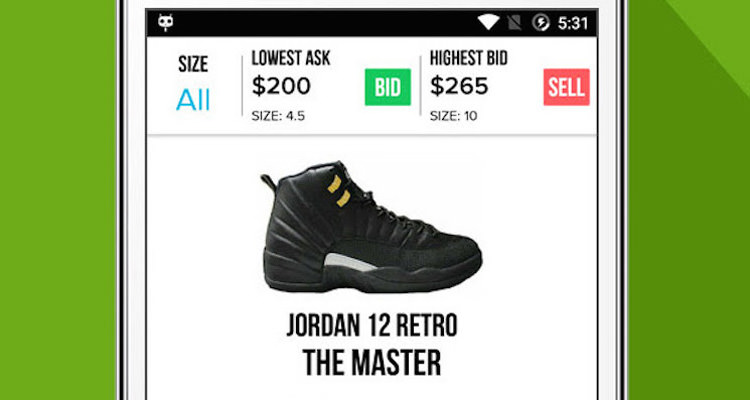Open the size selector showing All

[x=193, y=100]
